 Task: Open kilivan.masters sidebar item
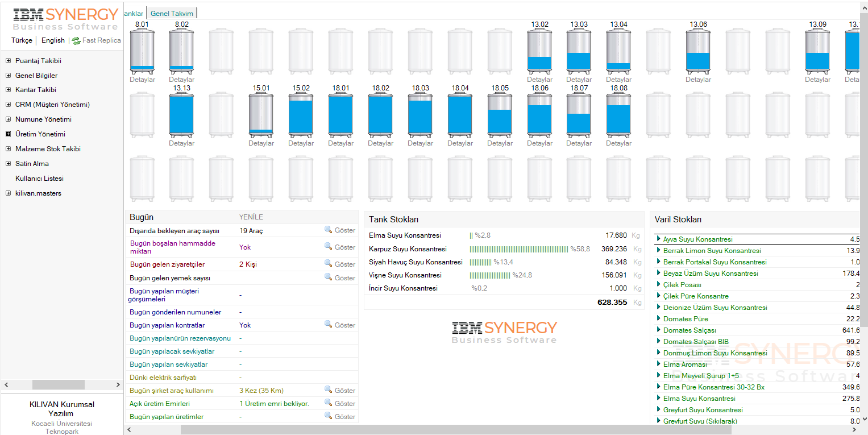click(x=38, y=193)
